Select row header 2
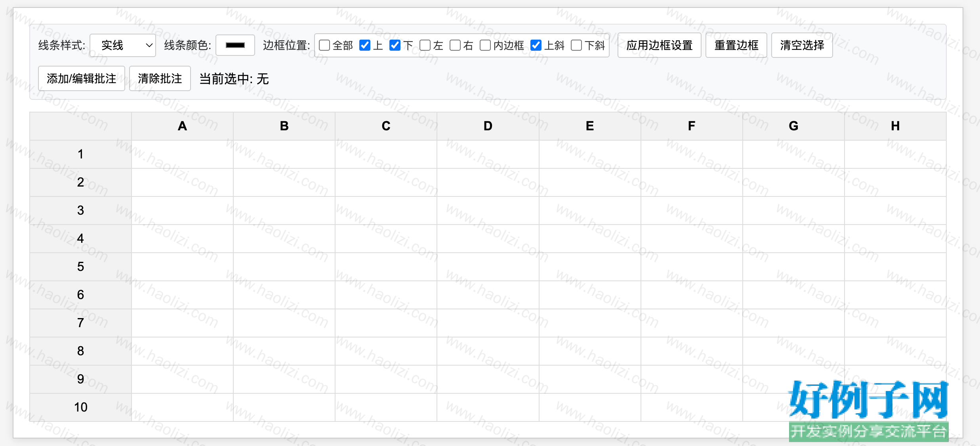980x446 pixels. [x=81, y=182]
